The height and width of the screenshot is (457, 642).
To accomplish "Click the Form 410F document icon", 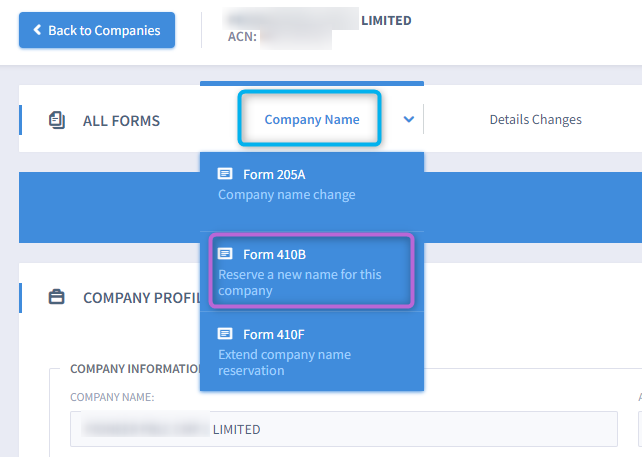I will coord(225,333).
